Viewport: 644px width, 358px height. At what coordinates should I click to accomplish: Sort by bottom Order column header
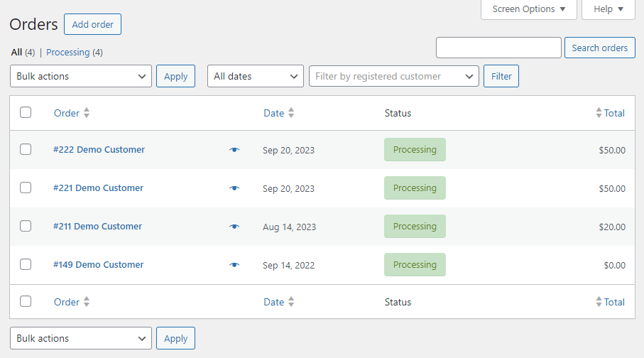(67, 302)
